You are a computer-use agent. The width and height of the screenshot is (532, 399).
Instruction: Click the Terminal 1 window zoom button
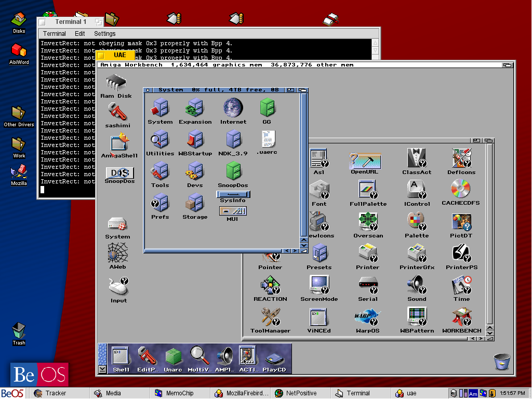[98, 22]
